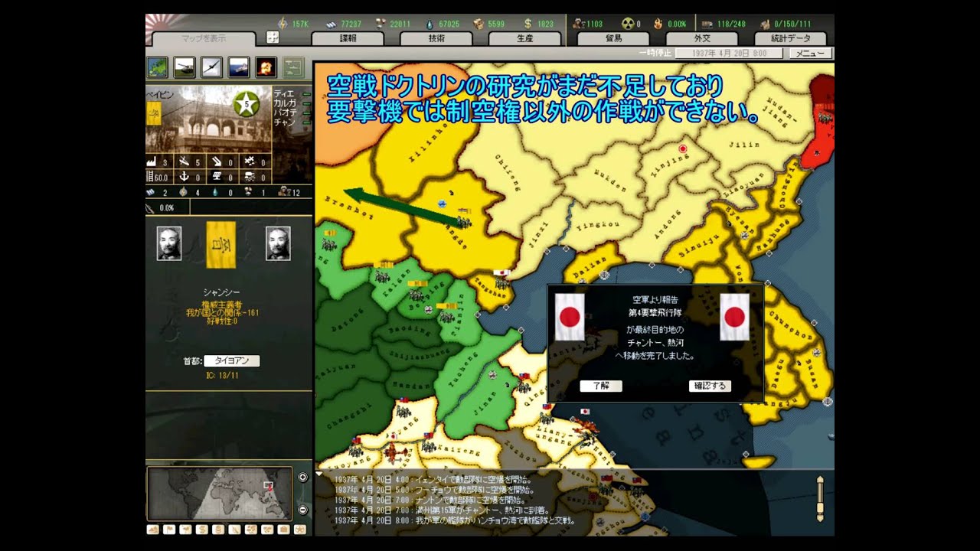
Task: Open the 技術 tab
Action: coord(436,38)
